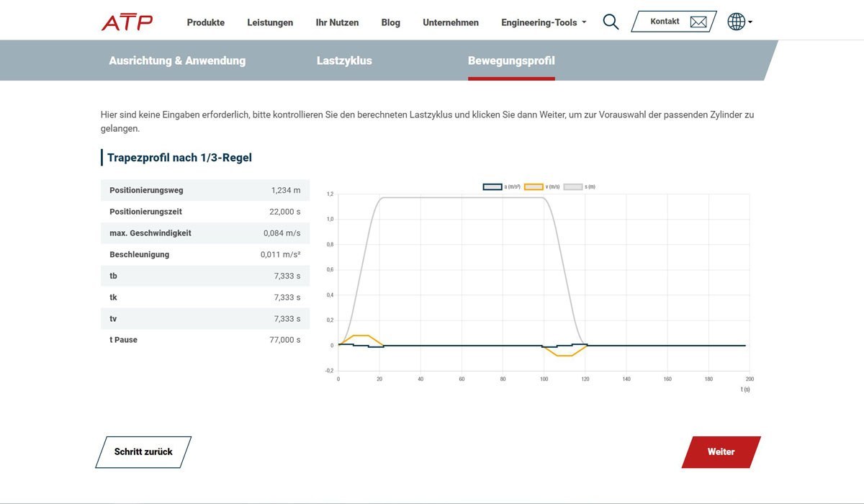Open the Produkte menu

pos(205,22)
